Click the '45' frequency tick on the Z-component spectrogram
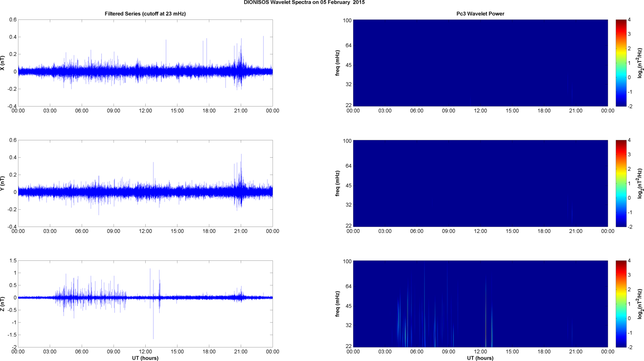 [x=349, y=306]
